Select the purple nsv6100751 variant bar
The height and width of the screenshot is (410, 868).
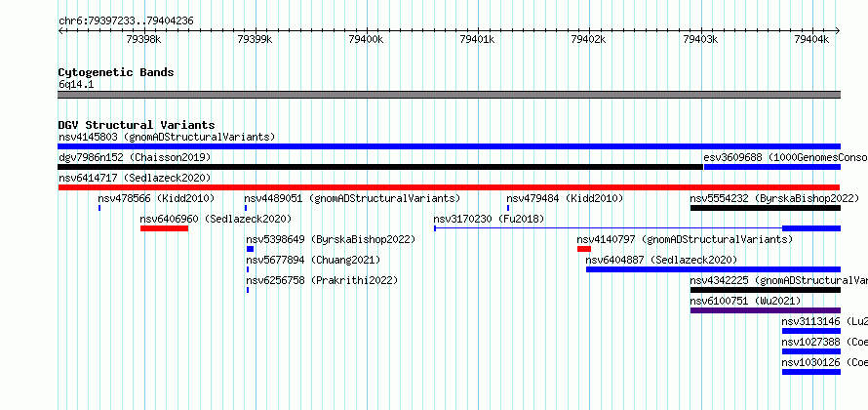pos(766,310)
